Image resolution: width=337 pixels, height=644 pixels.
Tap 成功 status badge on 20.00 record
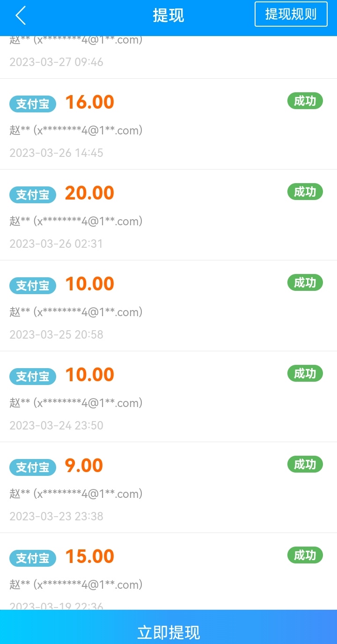[305, 192]
